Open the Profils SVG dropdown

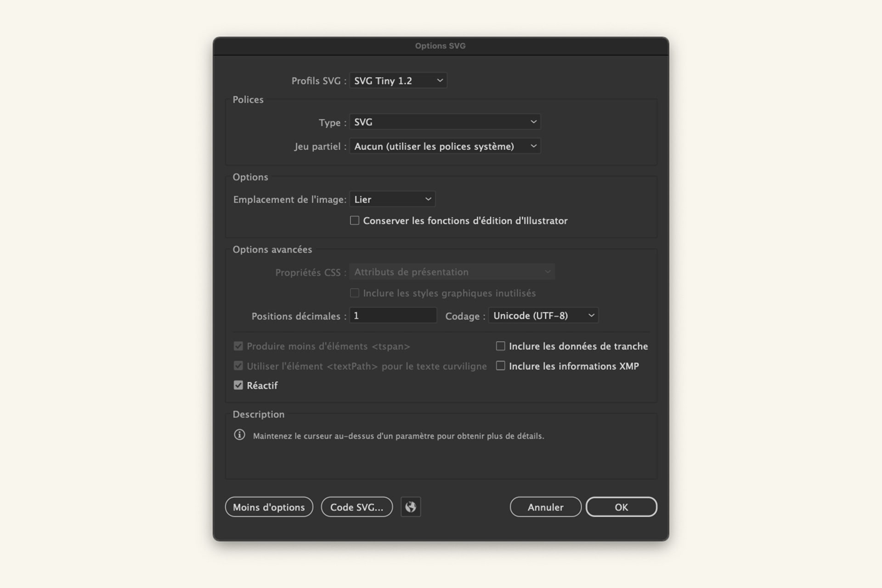398,81
